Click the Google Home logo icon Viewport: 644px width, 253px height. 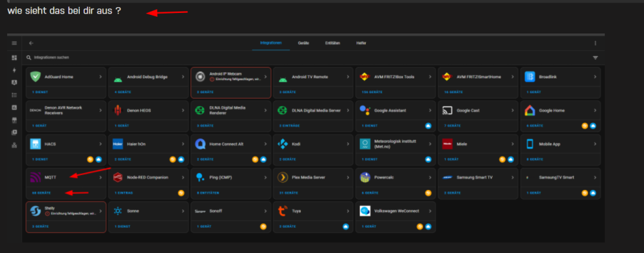(530, 111)
